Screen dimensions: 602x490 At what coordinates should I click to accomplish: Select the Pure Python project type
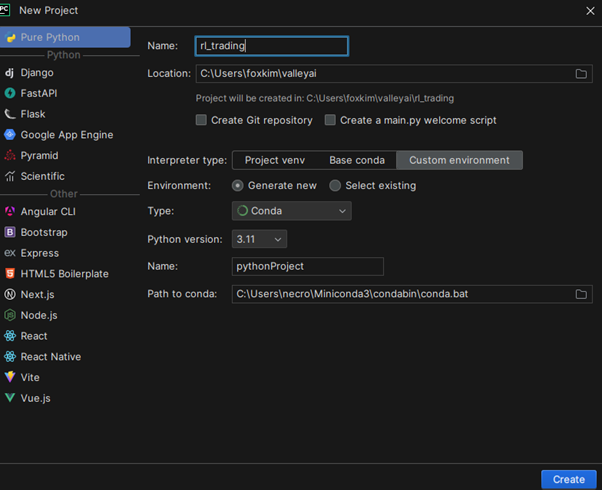pyautogui.click(x=64, y=37)
